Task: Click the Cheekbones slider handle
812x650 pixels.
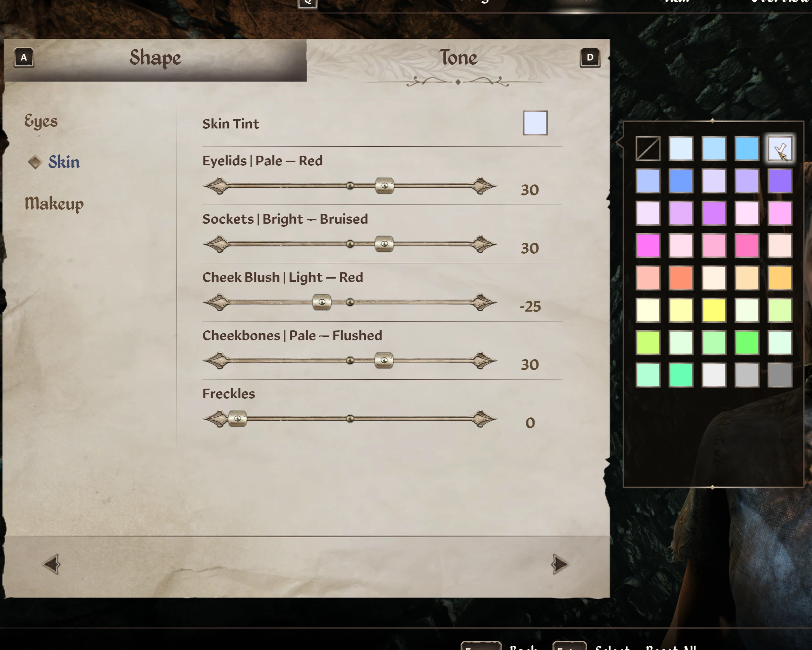Action: 384,361
